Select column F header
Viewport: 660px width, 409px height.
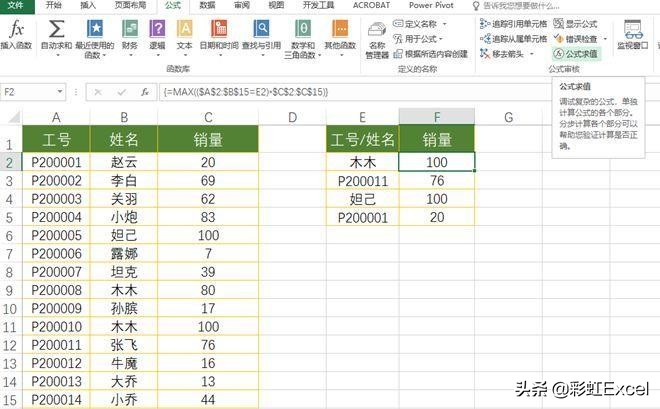click(x=436, y=117)
